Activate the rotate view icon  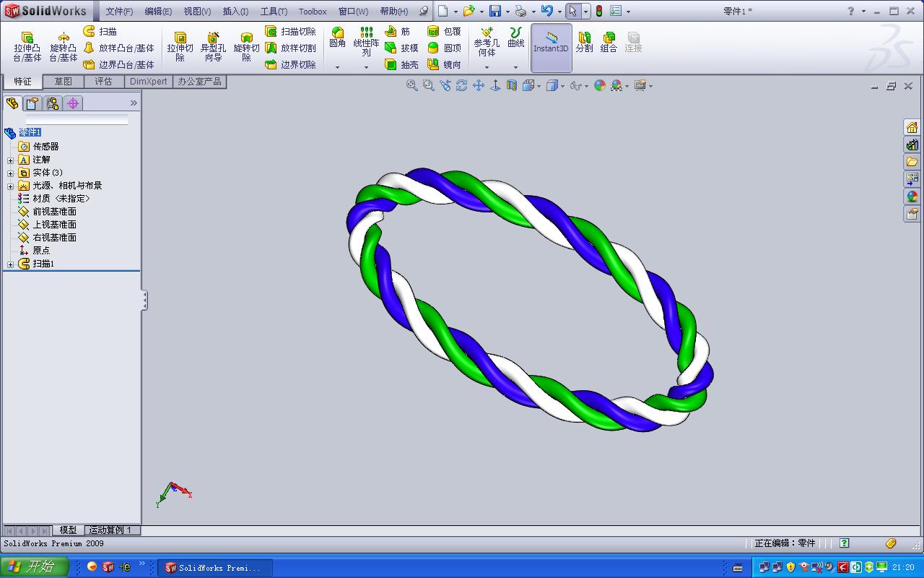click(x=462, y=85)
